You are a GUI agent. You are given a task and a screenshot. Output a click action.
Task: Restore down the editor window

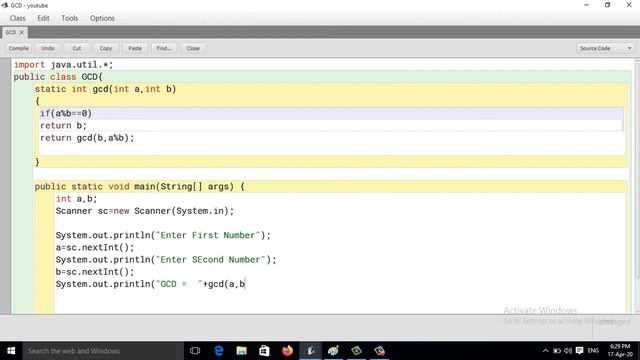tap(608, 5)
